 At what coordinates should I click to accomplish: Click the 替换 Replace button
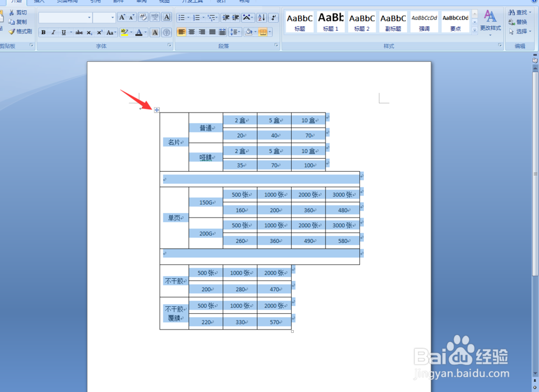518,22
